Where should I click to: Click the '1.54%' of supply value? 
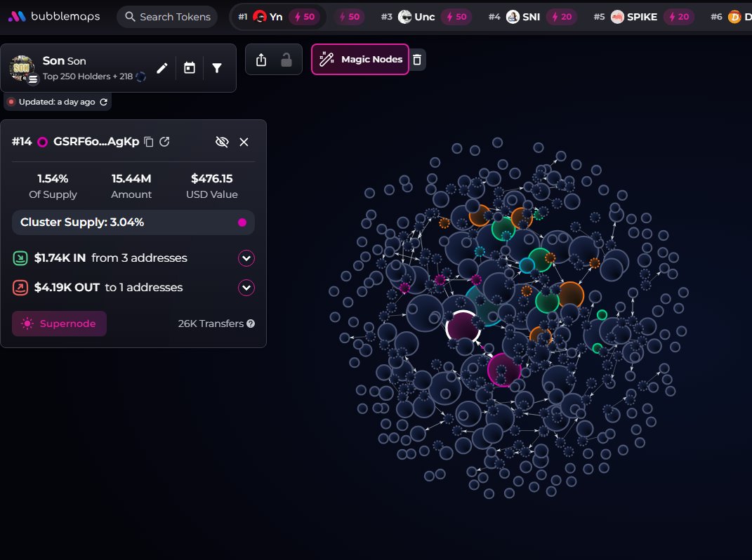[x=53, y=178]
